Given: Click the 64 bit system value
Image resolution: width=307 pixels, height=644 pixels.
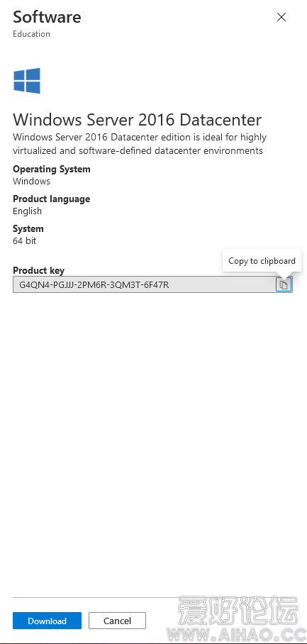Looking at the screenshot, I should [25, 240].
